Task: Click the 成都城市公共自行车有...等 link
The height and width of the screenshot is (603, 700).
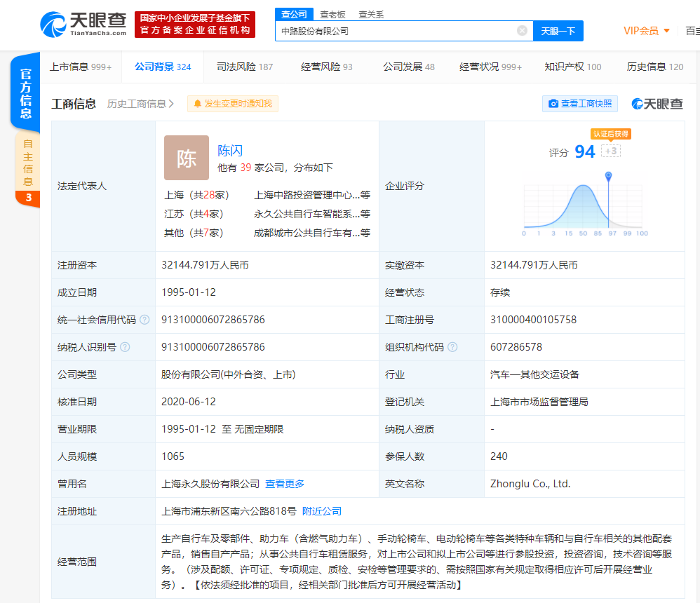Action: [312, 233]
